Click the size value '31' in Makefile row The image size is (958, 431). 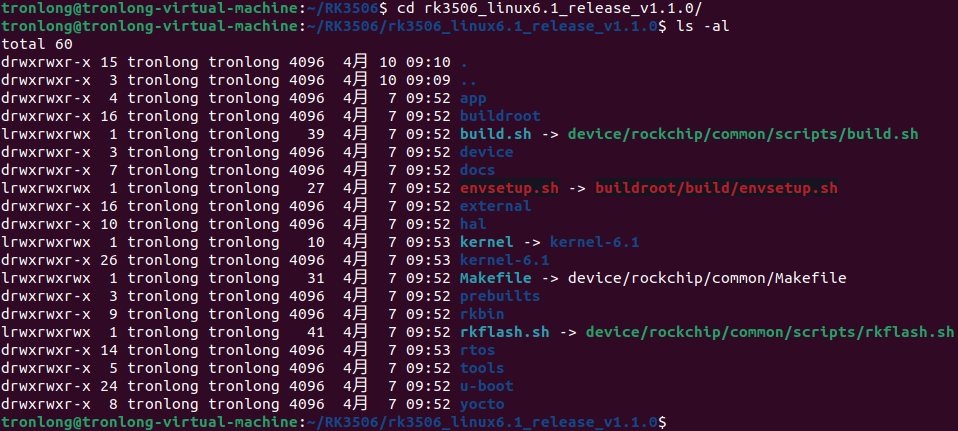(x=316, y=278)
